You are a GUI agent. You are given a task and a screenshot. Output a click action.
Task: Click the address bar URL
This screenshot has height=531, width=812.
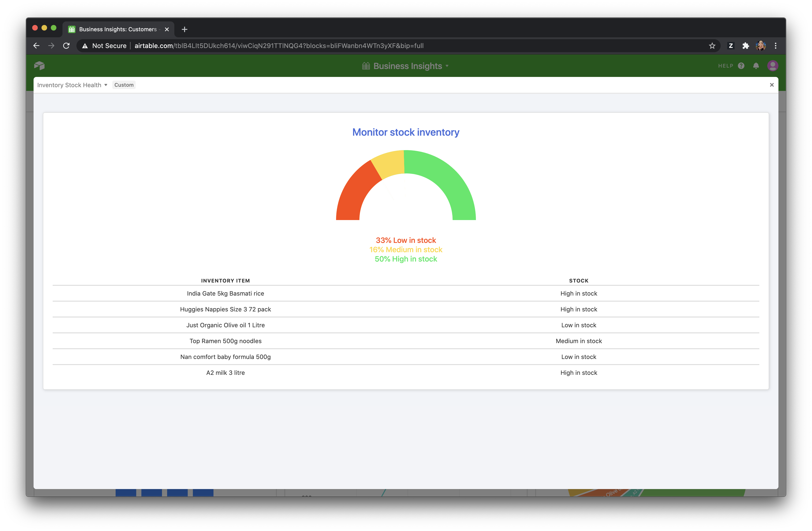click(279, 46)
